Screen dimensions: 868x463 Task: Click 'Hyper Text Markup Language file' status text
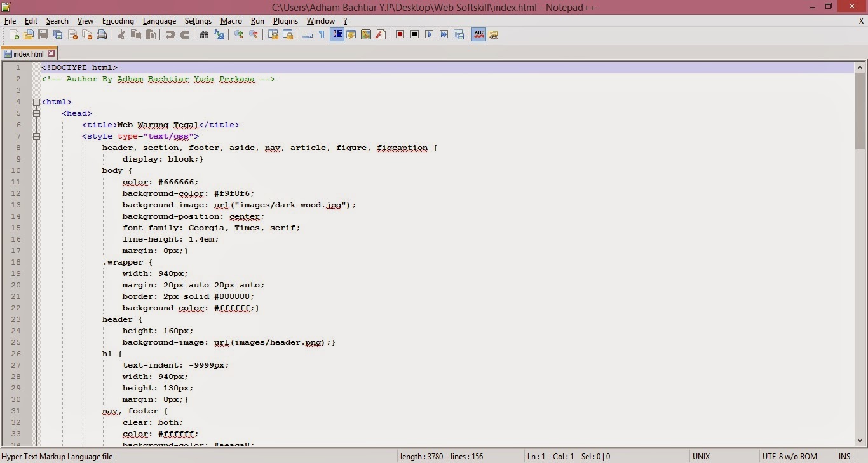57,457
